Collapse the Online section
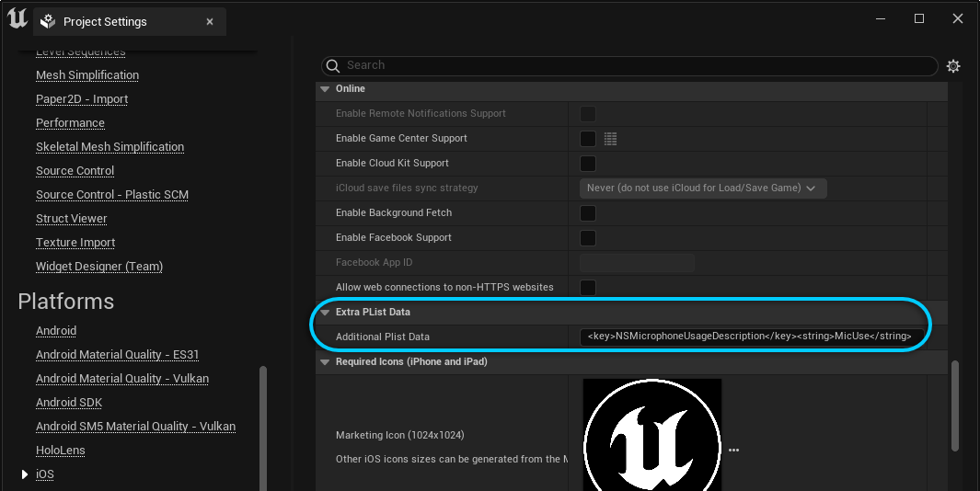 click(x=325, y=89)
